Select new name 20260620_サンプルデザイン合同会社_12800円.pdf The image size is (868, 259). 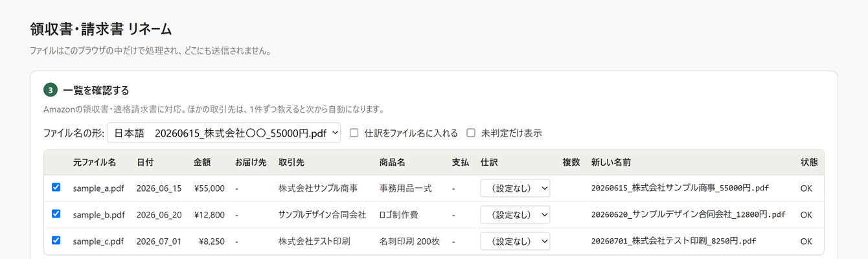[x=688, y=214]
